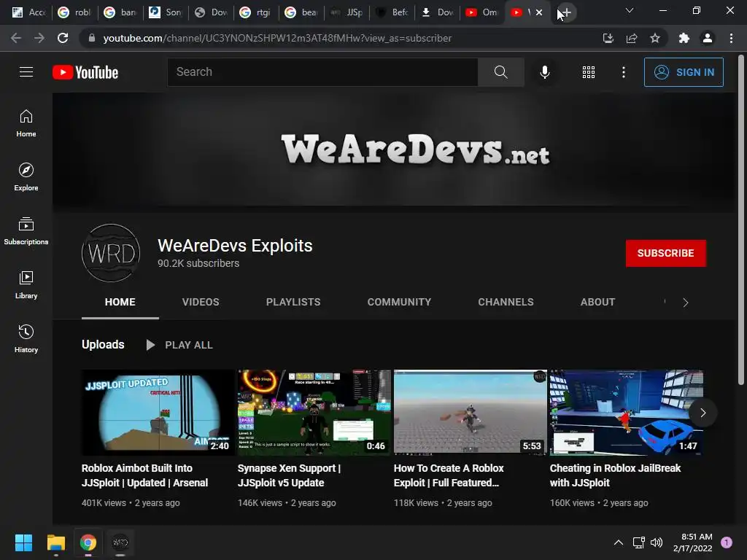This screenshot has height=560, width=747.
Task: Go to the YouTube logo home link
Action: coord(85,72)
